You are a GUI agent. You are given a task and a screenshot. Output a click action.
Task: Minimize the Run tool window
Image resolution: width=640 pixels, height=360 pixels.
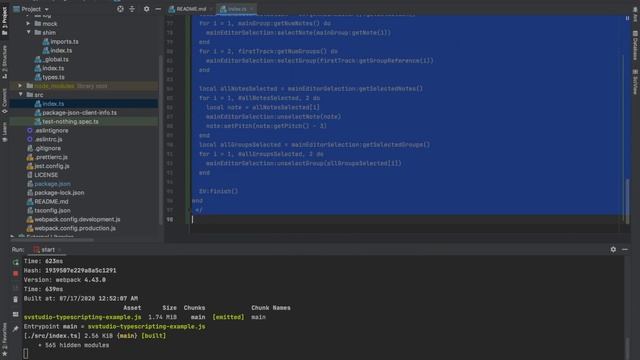(x=625, y=249)
